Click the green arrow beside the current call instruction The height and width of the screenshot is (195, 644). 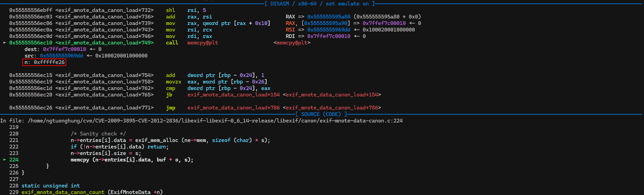[5, 43]
